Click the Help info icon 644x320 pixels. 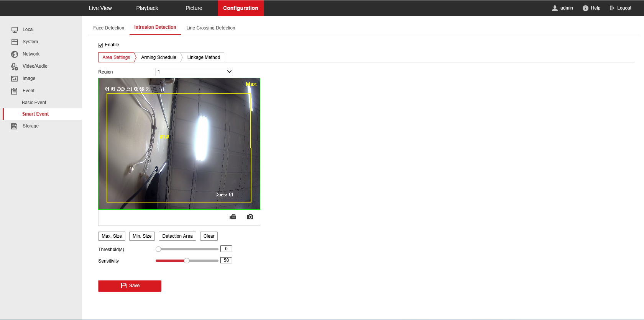[x=585, y=8]
